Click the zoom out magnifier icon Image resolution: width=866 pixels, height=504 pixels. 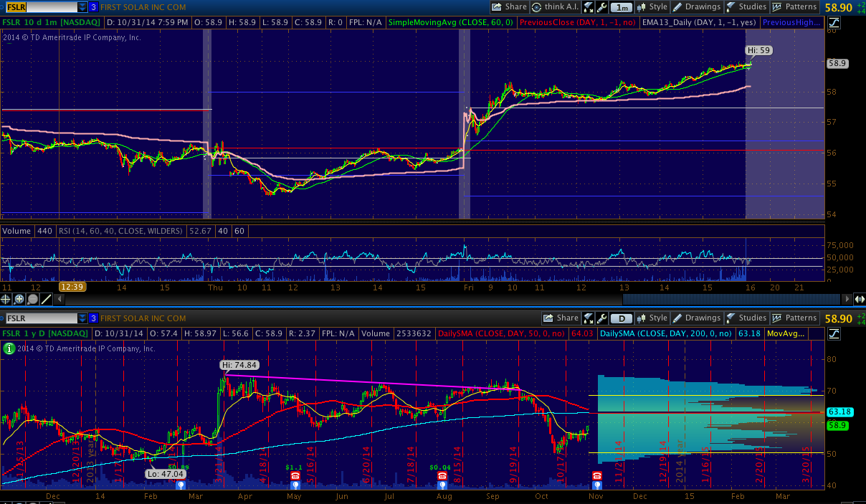[32, 299]
